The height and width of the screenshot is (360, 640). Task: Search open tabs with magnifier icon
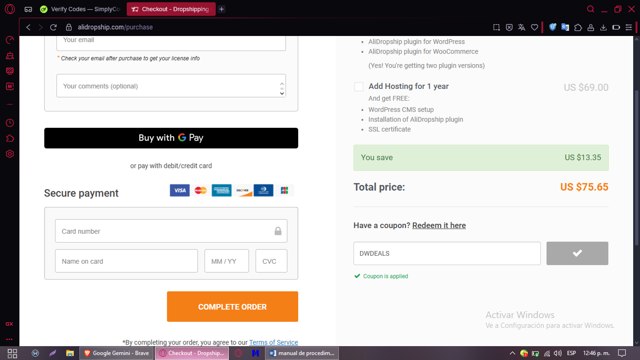(x=590, y=9)
